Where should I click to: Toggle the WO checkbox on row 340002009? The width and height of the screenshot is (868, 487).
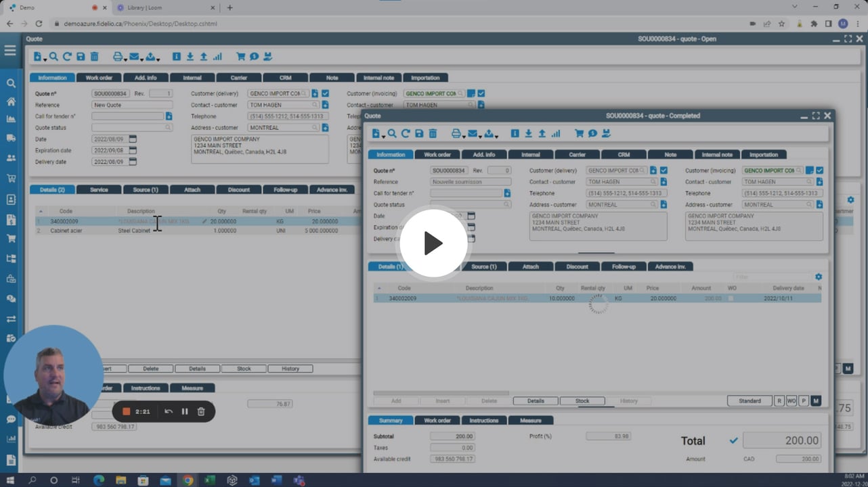(730, 298)
